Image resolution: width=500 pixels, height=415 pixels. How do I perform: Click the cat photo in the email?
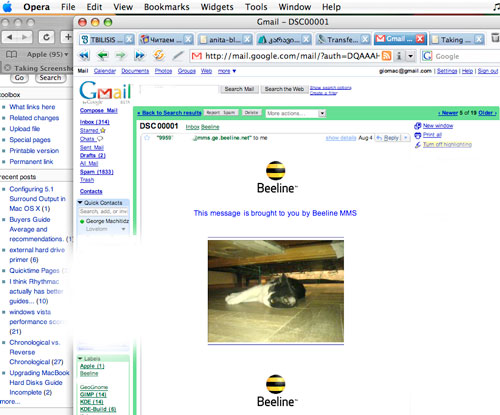(276, 291)
